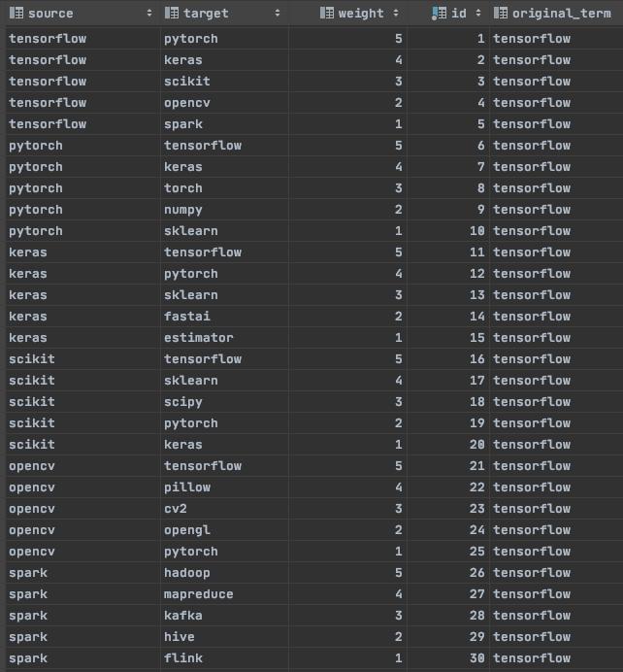Select the pillow target cell
The image size is (623, 672).
tap(186, 487)
